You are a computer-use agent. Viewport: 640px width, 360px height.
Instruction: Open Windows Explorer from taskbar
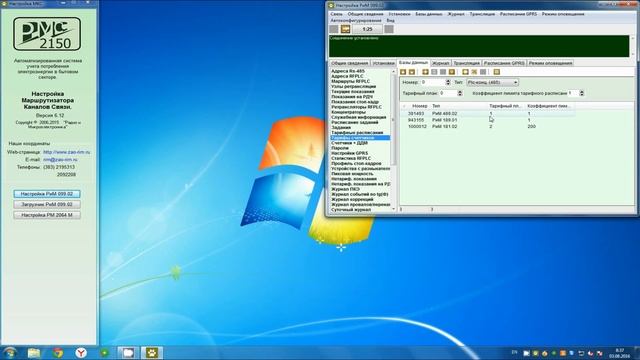point(34,353)
